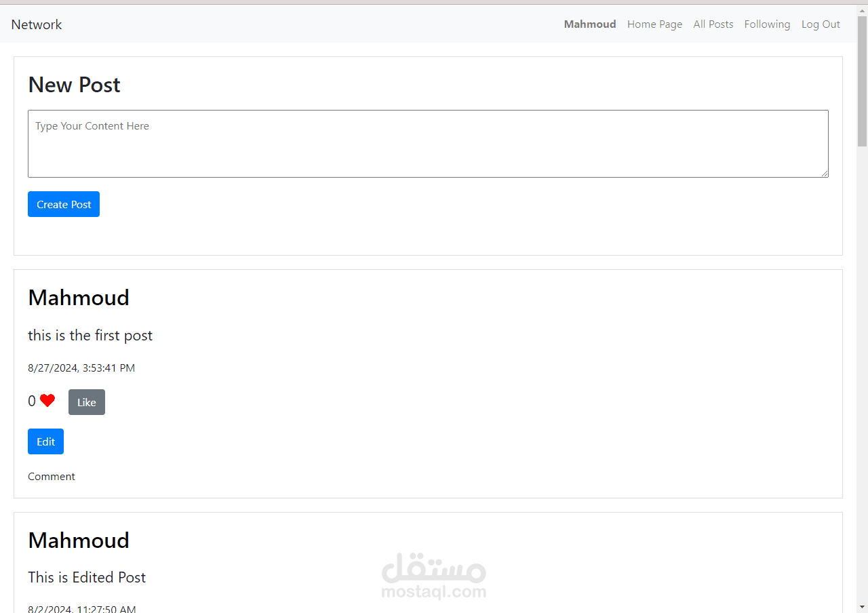
Task: Open author Mahmoud on the first post
Action: point(79,298)
